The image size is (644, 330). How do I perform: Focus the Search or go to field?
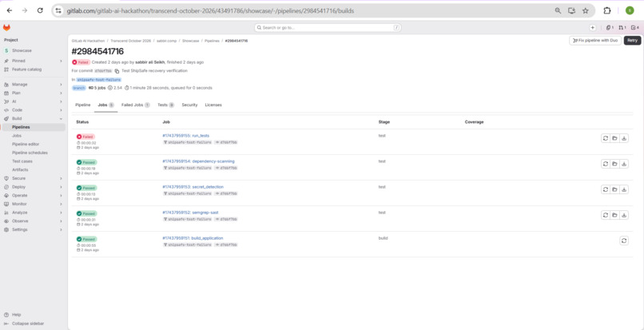328,28
